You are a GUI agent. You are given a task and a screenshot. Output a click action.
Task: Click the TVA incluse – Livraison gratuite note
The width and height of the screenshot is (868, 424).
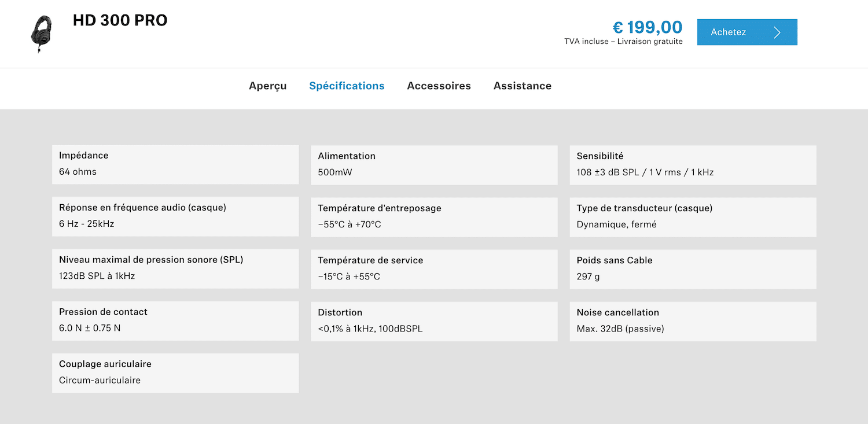624,42
